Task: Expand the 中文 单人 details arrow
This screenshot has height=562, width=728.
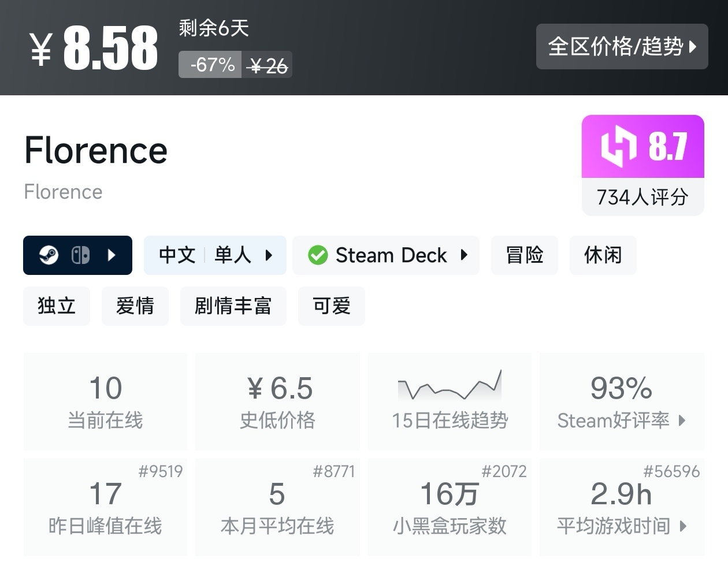Action: [x=268, y=255]
